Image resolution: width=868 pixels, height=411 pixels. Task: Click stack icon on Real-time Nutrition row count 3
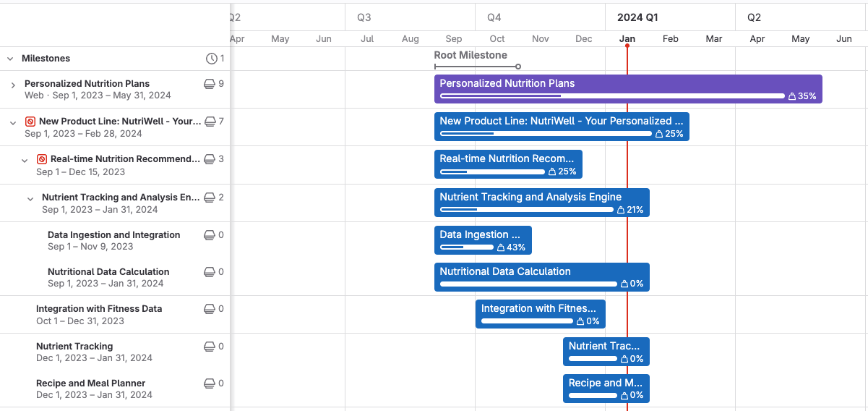click(210, 159)
